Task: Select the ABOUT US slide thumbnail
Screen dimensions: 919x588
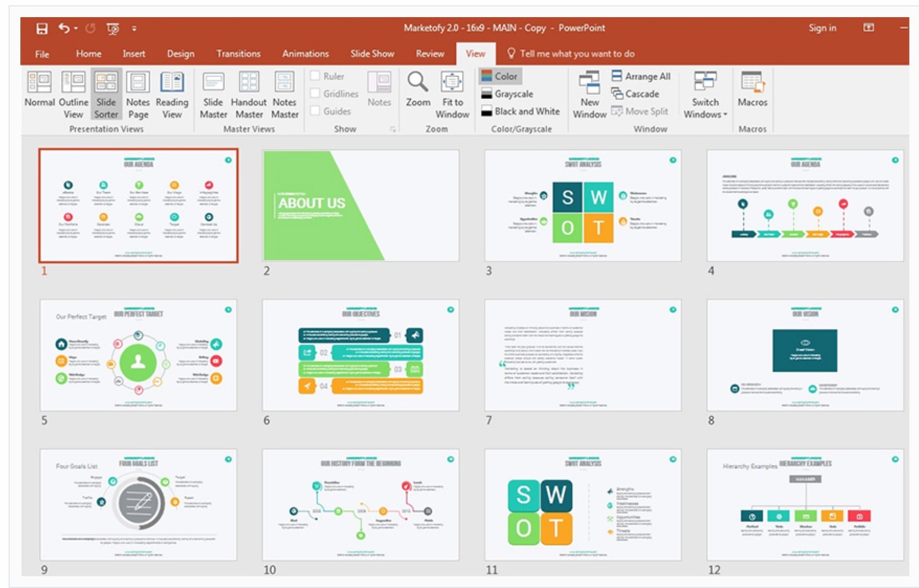Action: pyautogui.click(x=360, y=205)
